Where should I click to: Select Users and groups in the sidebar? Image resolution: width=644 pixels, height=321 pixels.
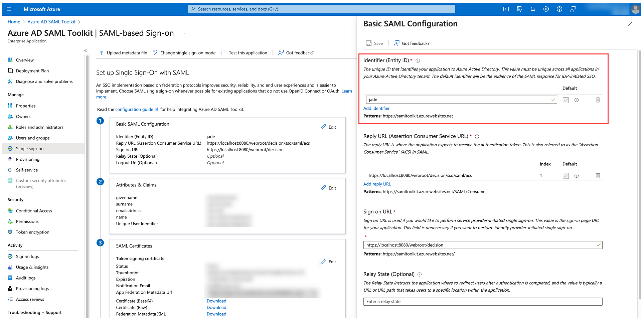point(33,138)
